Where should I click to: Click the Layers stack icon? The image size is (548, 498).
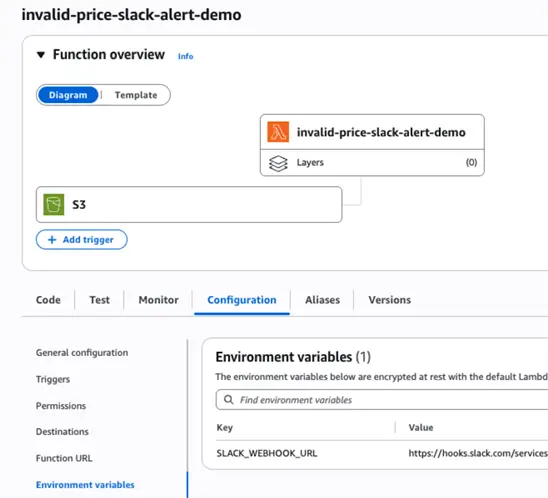point(278,163)
